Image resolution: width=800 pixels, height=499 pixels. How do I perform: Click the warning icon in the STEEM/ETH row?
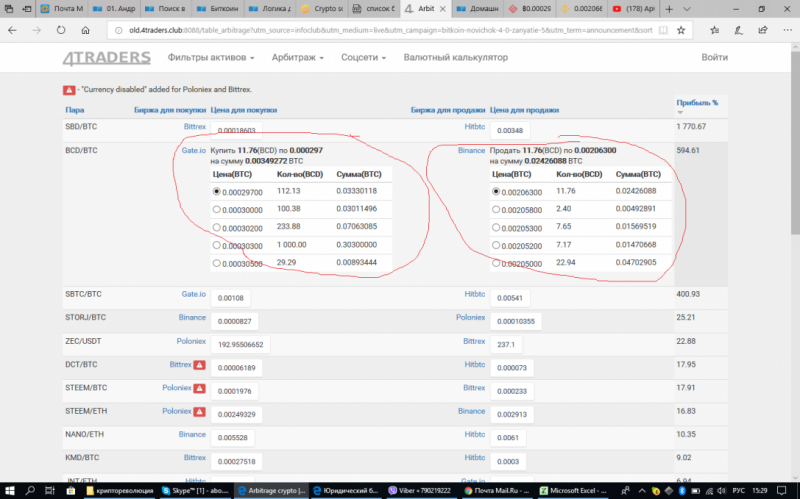(199, 412)
